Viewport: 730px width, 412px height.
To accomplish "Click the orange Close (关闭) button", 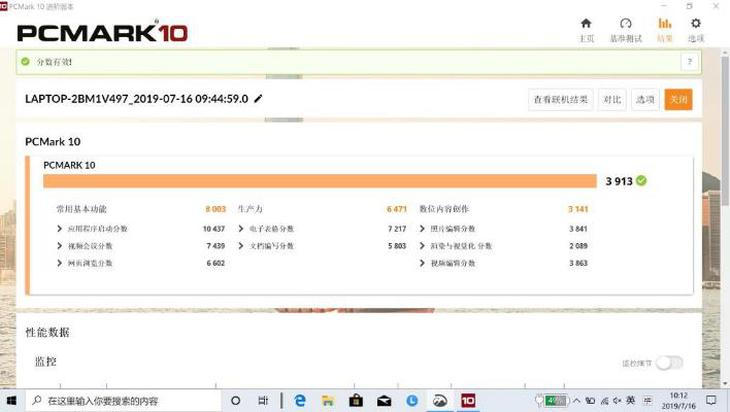I will 678,100.
